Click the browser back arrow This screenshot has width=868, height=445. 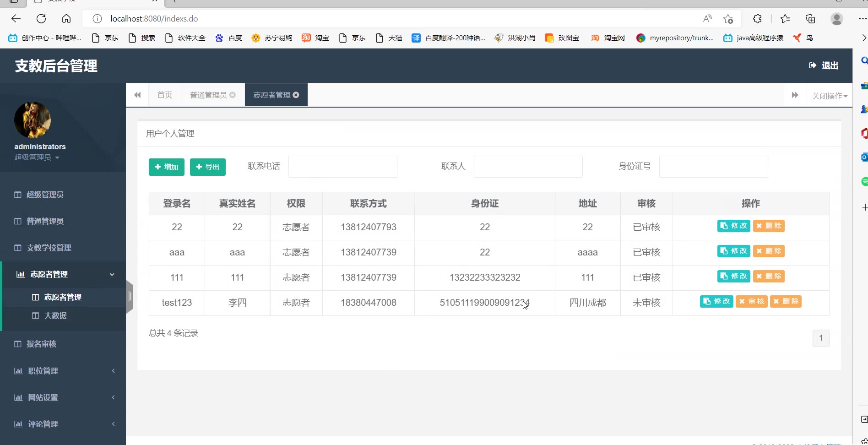16,19
